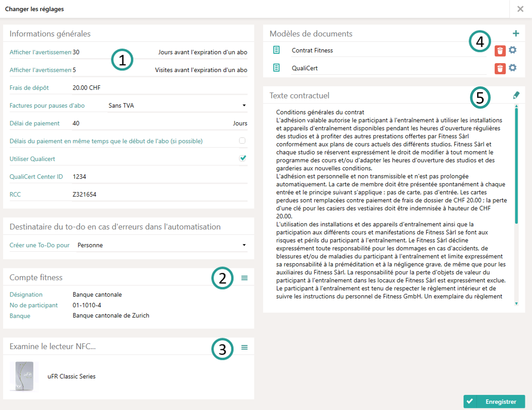
Task: Open the NFC reader hamburger menu
Action: [x=244, y=347]
